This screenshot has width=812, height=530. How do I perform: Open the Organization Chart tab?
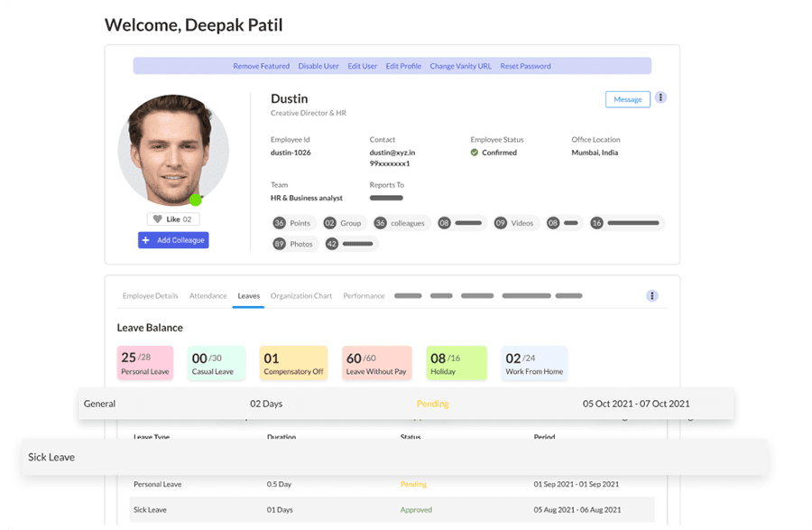[x=301, y=296]
